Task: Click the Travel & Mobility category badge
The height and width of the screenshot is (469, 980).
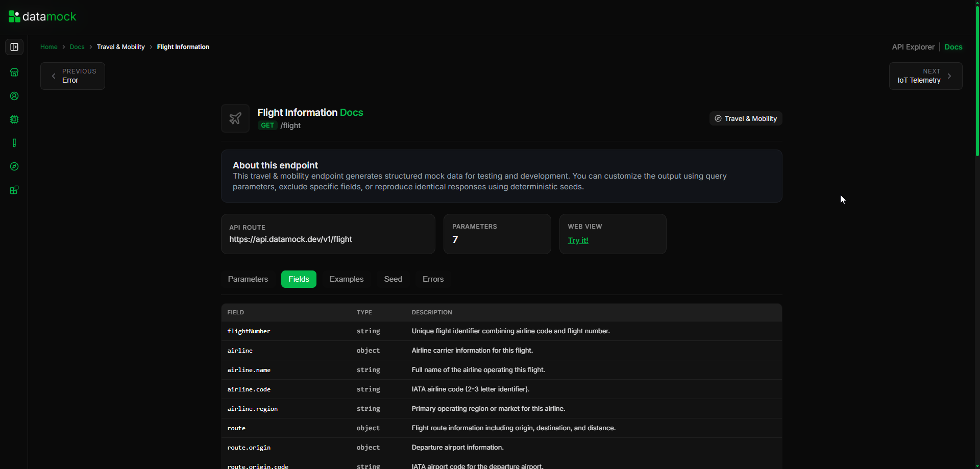Action: click(x=745, y=118)
